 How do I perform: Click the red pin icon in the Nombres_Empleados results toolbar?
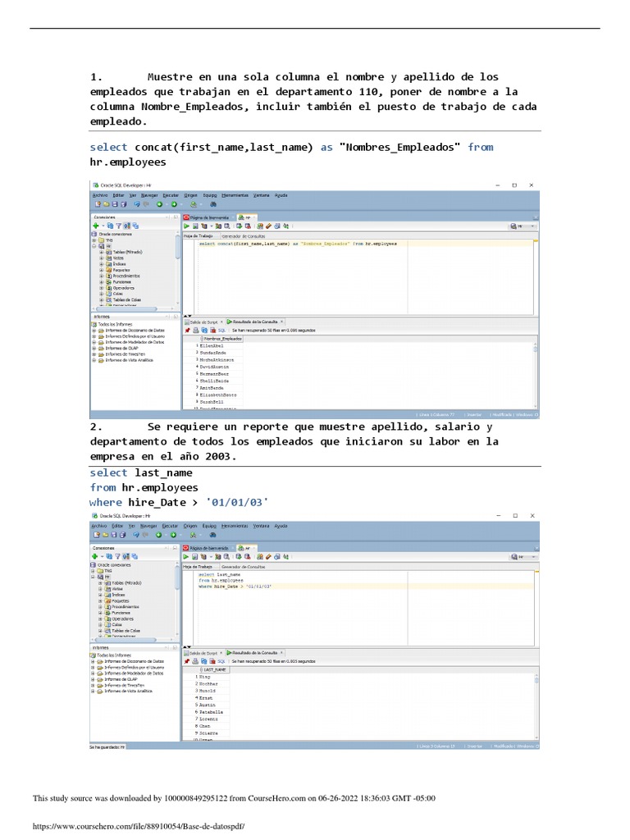tap(188, 331)
